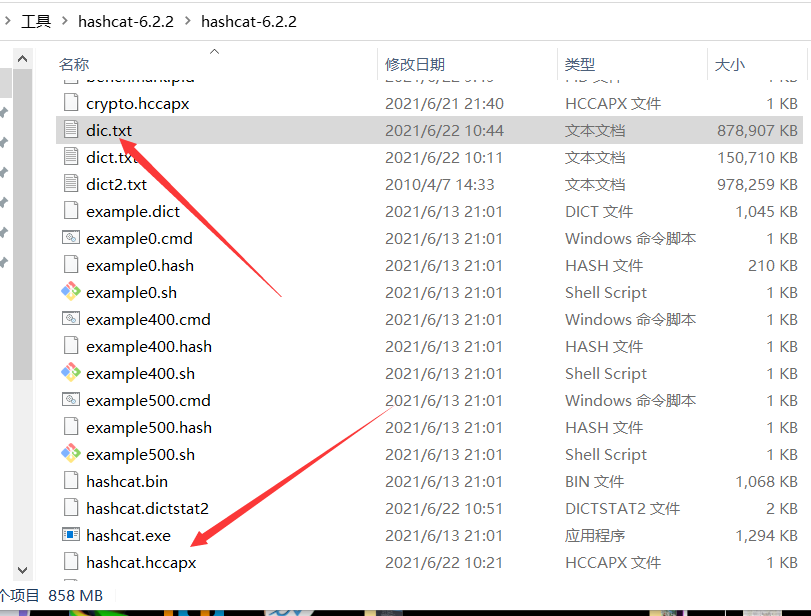Select the example400.hash file name
This screenshot has height=616, width=811.
coord(149,347)
